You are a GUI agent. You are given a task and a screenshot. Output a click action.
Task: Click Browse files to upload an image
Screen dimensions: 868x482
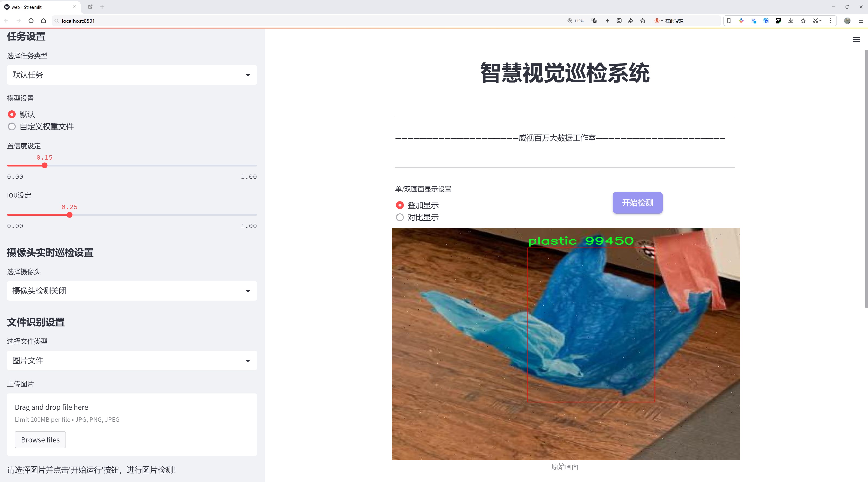[x=40, y=439]
